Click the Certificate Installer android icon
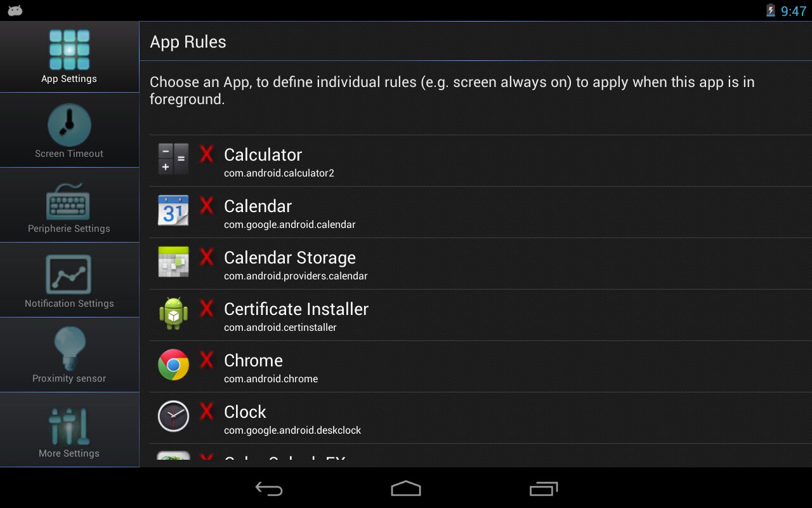 [173, 313]
